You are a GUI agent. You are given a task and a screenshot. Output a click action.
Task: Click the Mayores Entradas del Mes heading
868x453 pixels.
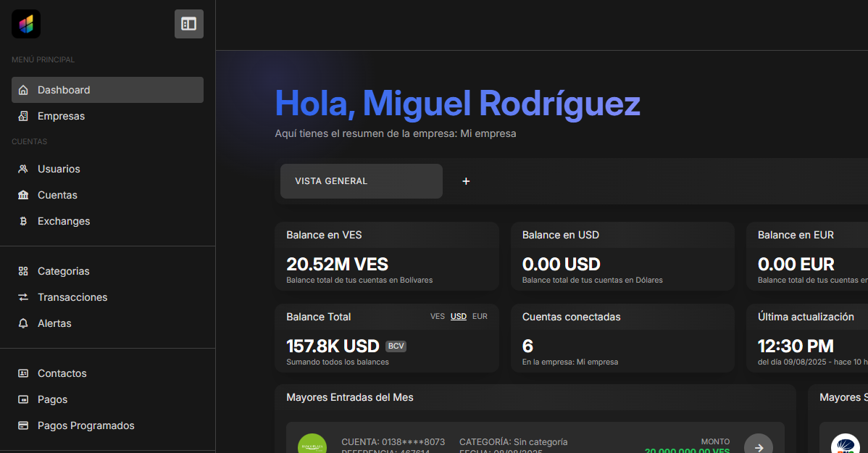click(350, 397)
